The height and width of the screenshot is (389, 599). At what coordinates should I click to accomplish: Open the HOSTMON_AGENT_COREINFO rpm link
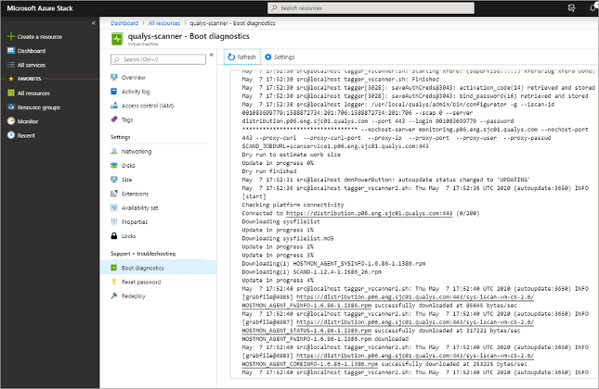click(310, 364)
